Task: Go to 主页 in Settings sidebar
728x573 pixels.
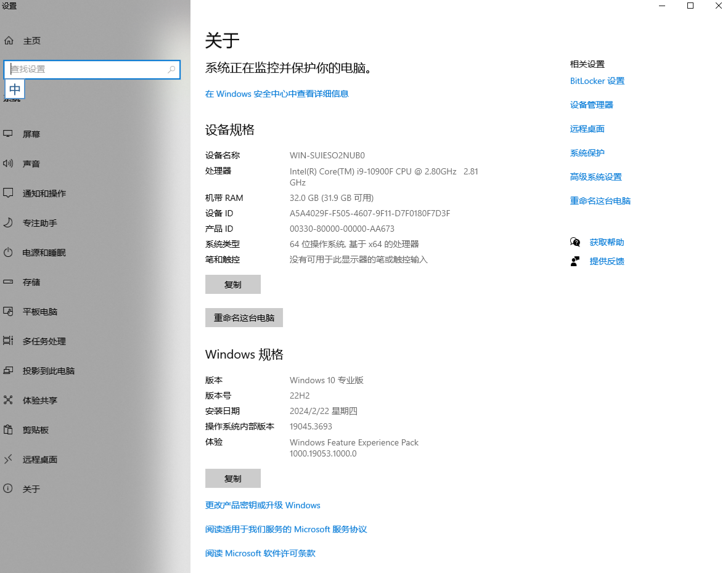Action: pos(31,41)
